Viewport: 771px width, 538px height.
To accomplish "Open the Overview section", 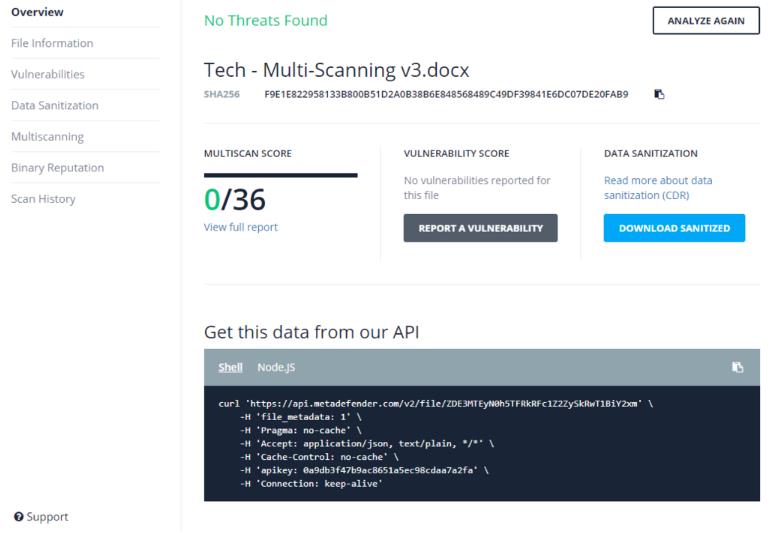I will pyautogui.click(x=37, y=12).
